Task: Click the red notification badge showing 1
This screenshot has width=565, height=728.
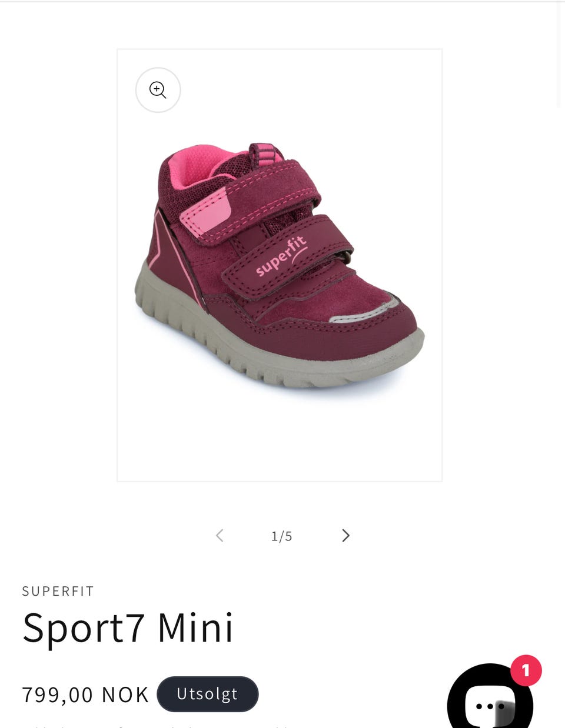Action: click(x=526, y=670)
